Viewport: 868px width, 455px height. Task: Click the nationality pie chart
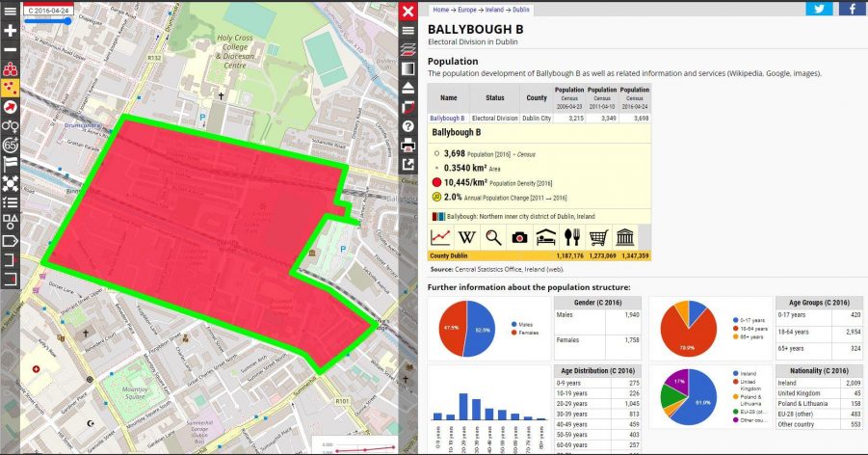[688, 397]
